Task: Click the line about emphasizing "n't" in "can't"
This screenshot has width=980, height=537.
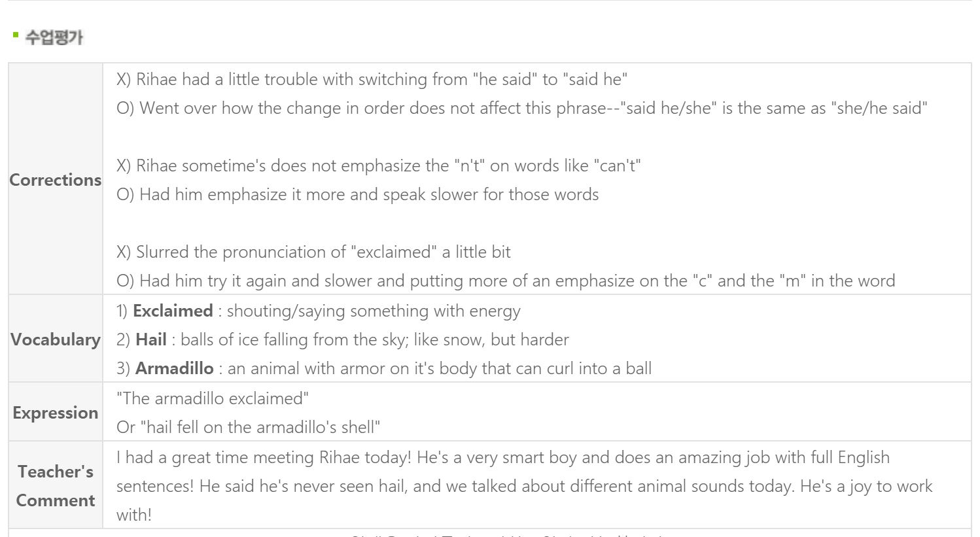Action: 378,165
